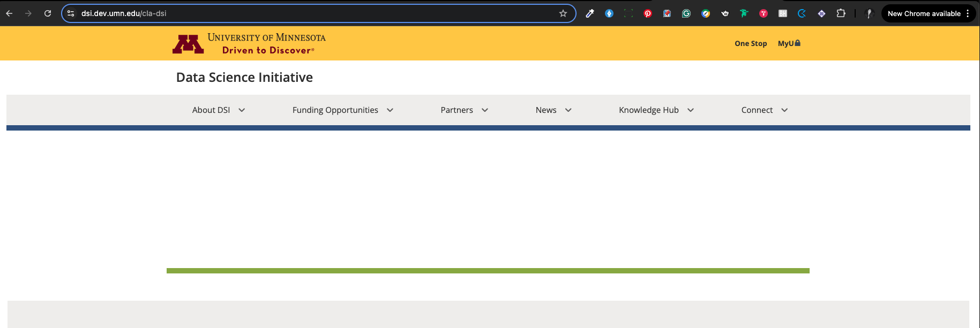This screenshot has width=980, height=328.
Task: Open the Pinterest extension
Action: point(647,13)
